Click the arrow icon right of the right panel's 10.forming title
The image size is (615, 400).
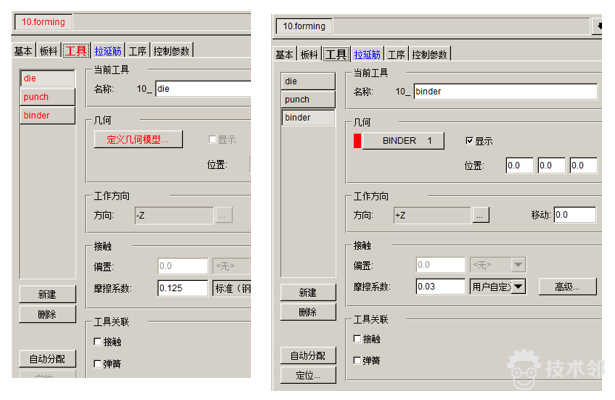597,27
